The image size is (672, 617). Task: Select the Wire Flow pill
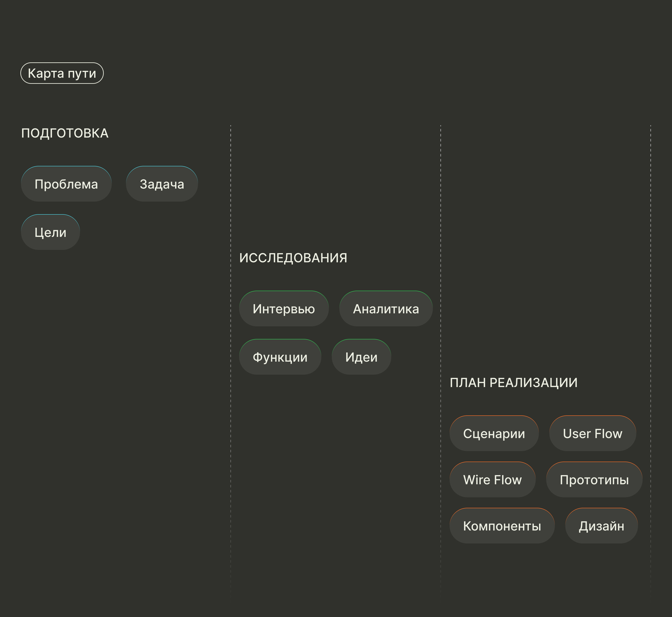[x=492, y=480]
